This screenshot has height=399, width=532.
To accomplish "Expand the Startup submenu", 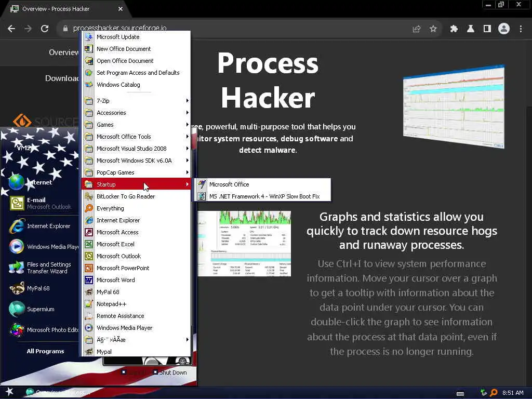I will click(x=136, y=184).
